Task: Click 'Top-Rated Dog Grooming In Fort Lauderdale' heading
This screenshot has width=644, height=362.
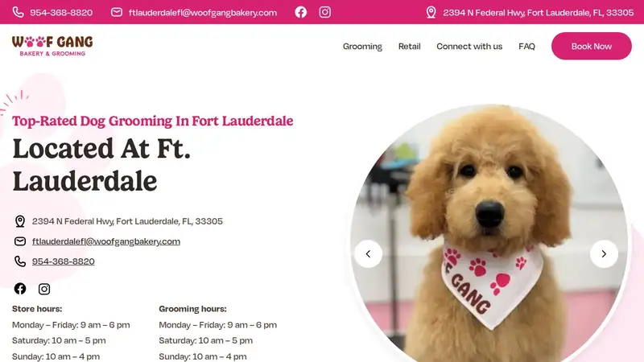Action: [x=152, y=121]
